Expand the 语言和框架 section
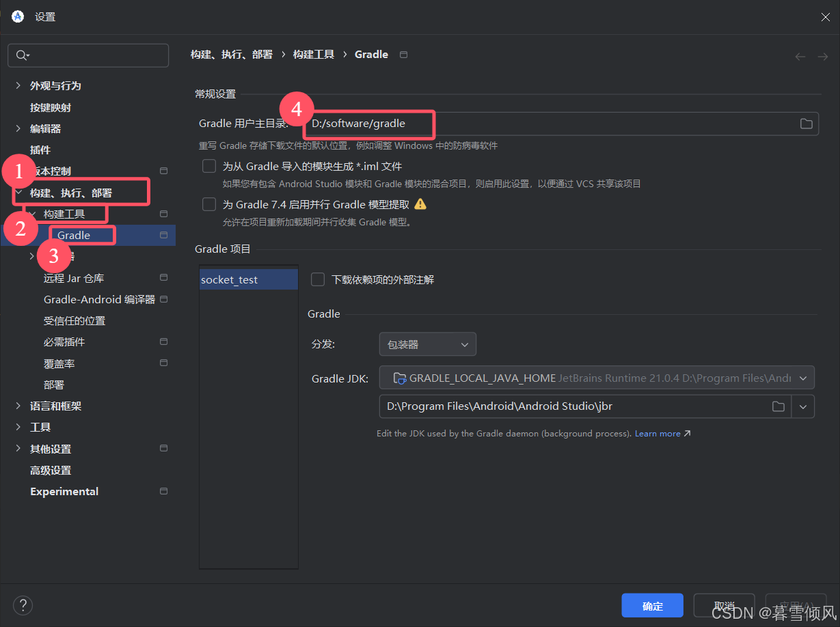The width and height of the screenshot is (840, 627). coord(18,406)
